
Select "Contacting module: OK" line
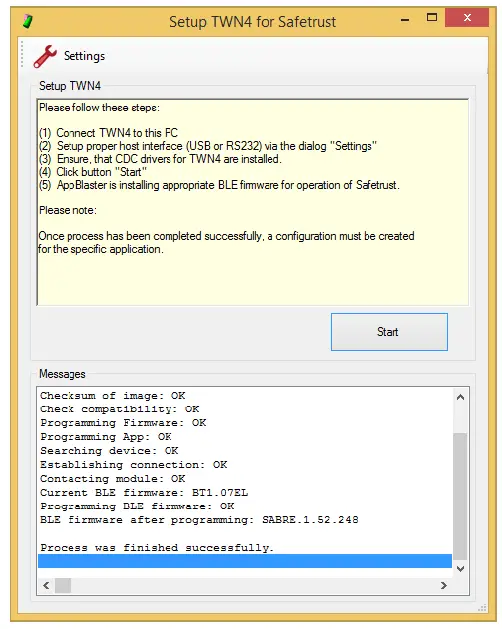pyautogui.click(x=113, y=479)
